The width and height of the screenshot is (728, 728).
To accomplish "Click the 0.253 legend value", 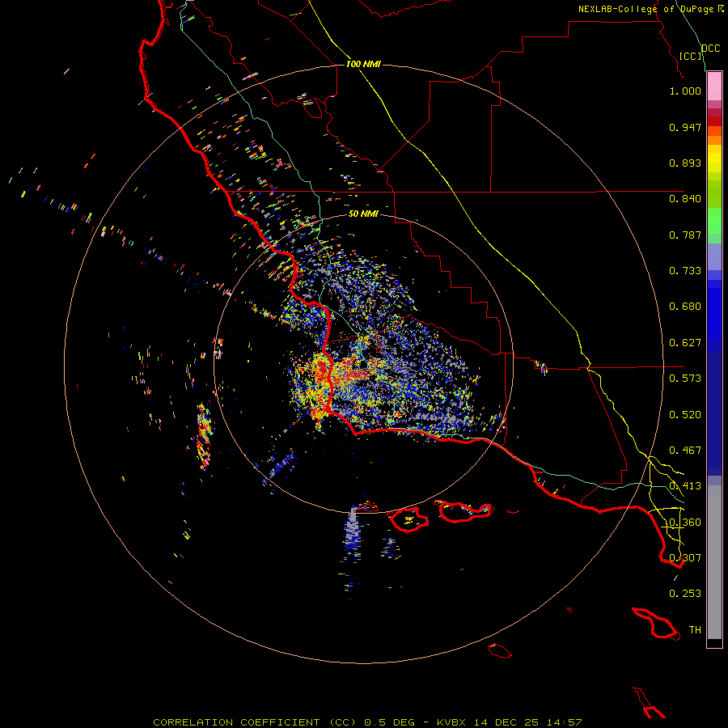I will point(685,594).
